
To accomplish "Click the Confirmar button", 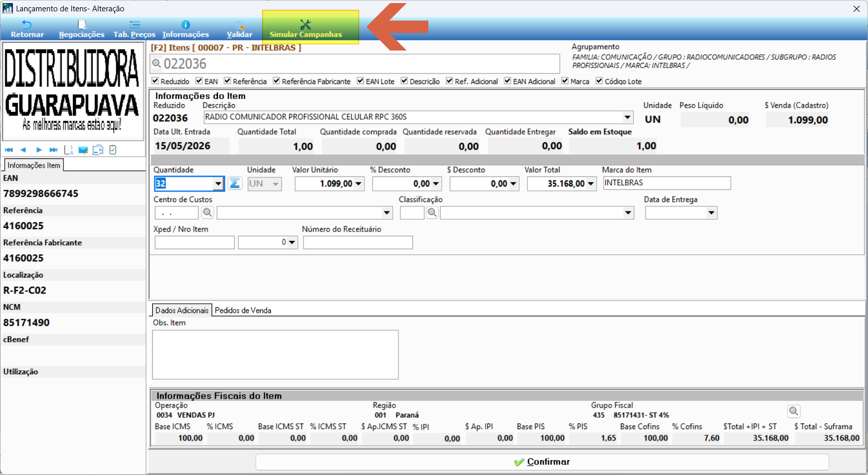I will tap(542, 462).
